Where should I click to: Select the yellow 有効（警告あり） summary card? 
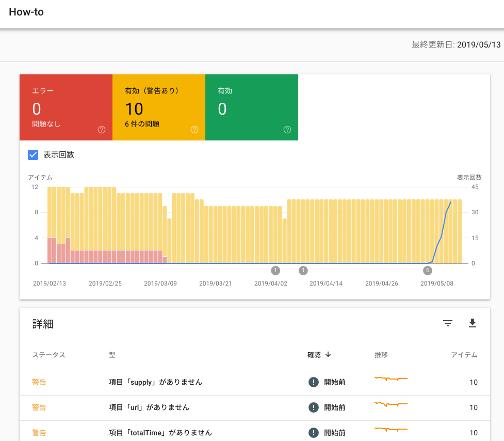tap(159, 107)
